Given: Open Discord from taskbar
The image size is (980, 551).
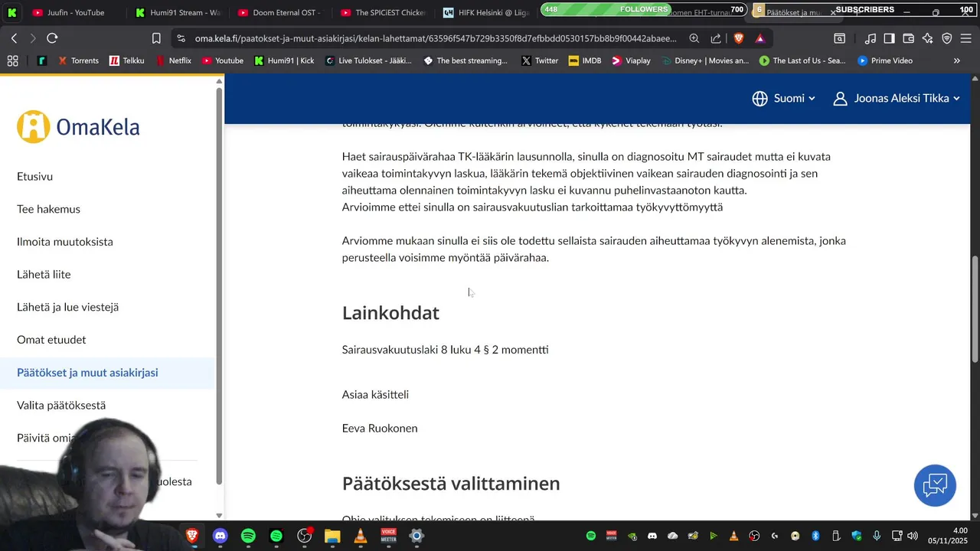Looking at the screenshot, I should point(220,536).
